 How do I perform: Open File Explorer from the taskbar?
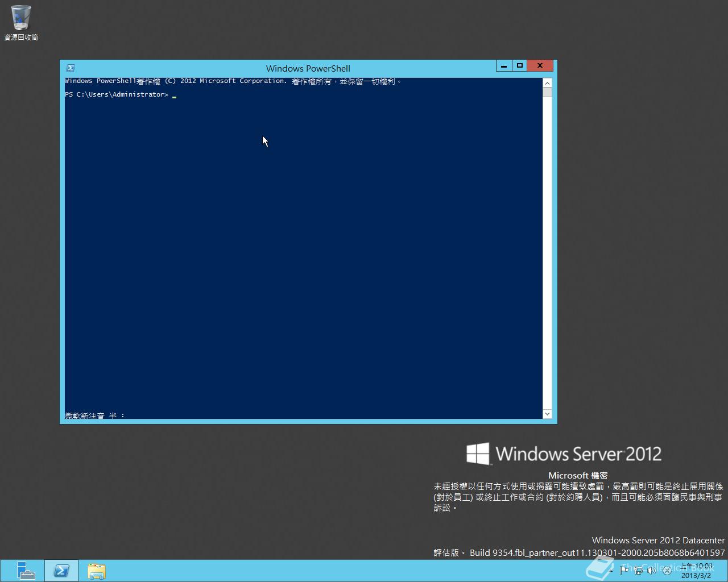coord(97,571)
